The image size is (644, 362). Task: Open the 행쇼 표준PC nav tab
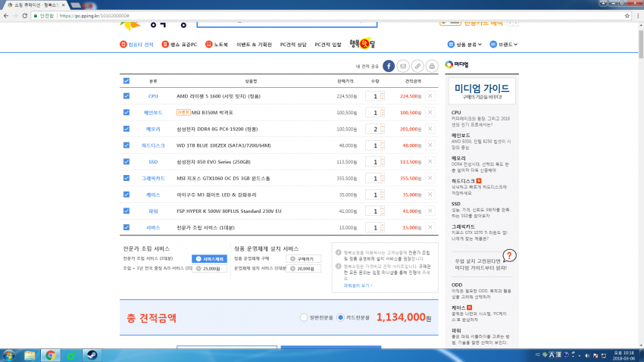click(x=180, y=45)
